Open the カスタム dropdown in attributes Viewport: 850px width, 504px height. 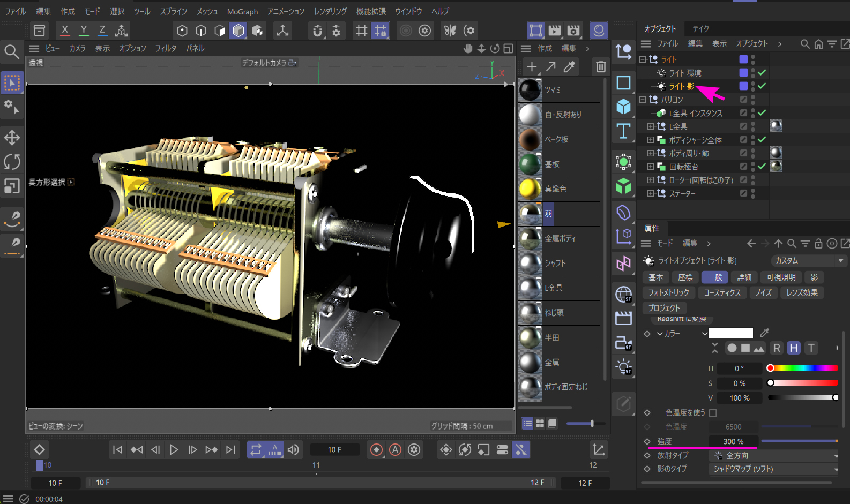[x=808, y=261]
